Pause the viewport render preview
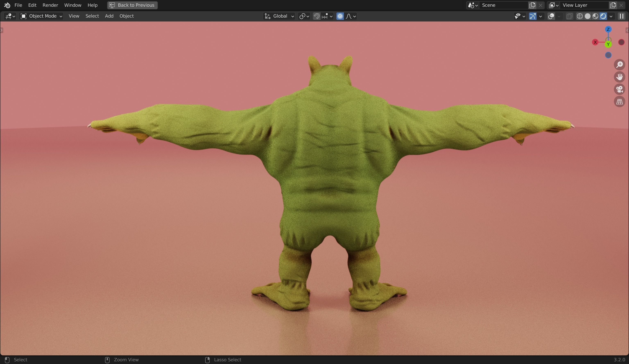This screenshot has height=364, width=629. click(621, 16)
